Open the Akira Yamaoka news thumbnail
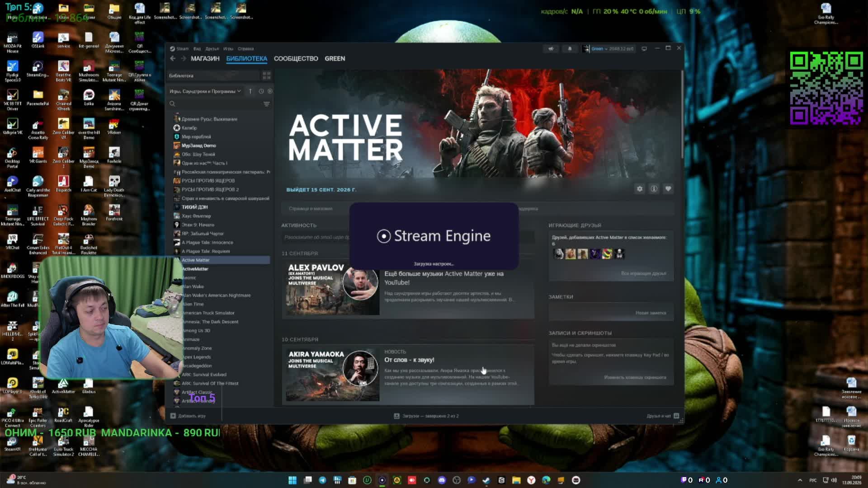 click(333, 375)
